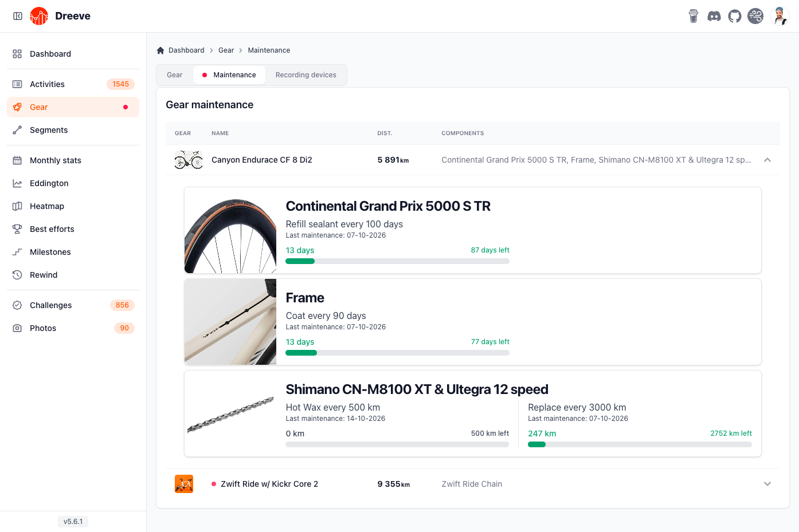
Task: Expand the Zwift Ride w/ Kickr Core 2 row
Action: (767, 484)
